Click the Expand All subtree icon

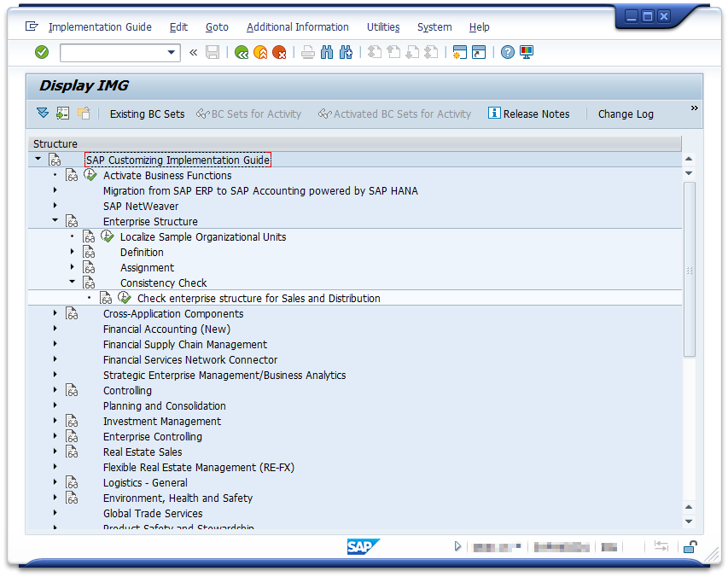point(43,114)
